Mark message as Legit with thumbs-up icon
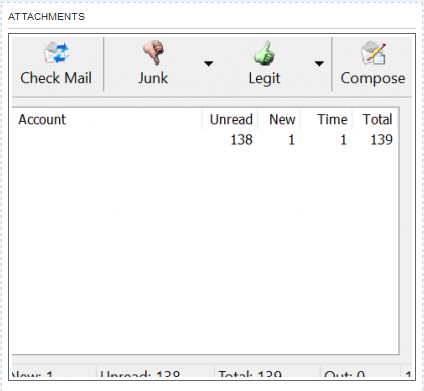The image size is (424, 391). click(x=264, y=53)
